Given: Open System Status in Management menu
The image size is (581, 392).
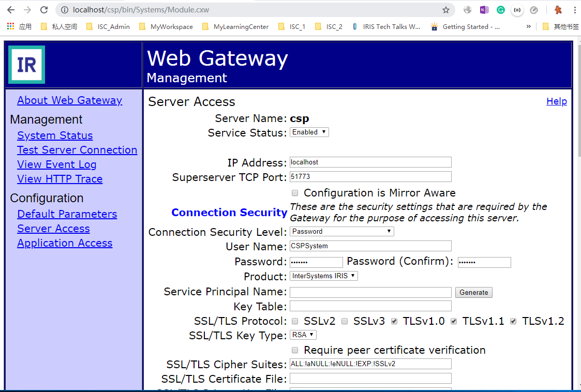Looking at the screenshot, I should click(55, 135).
